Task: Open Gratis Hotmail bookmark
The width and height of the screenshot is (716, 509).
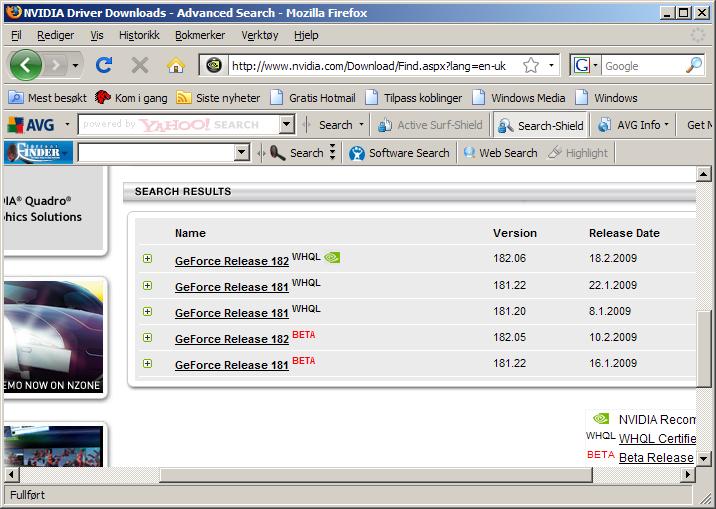Action: point(313,98)
